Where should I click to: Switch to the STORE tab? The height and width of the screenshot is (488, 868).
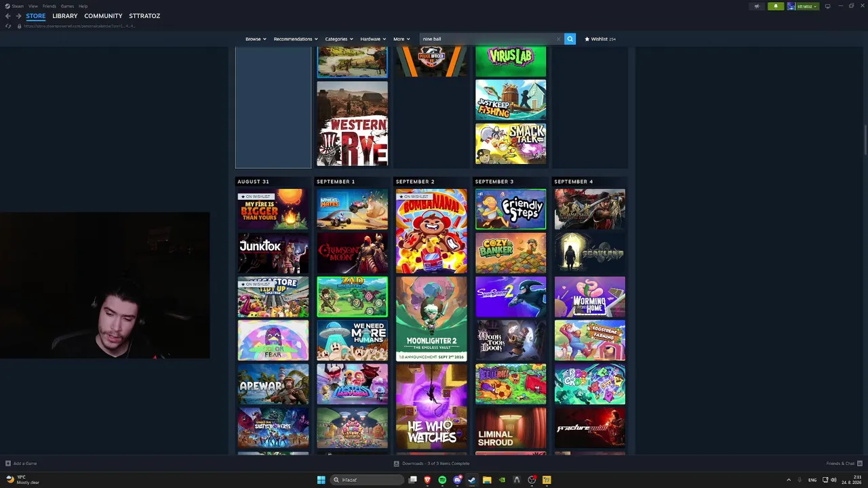[36, 16]
